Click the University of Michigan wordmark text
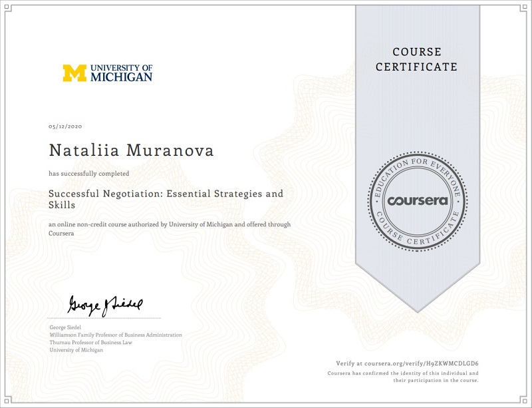 pos(120,73)
